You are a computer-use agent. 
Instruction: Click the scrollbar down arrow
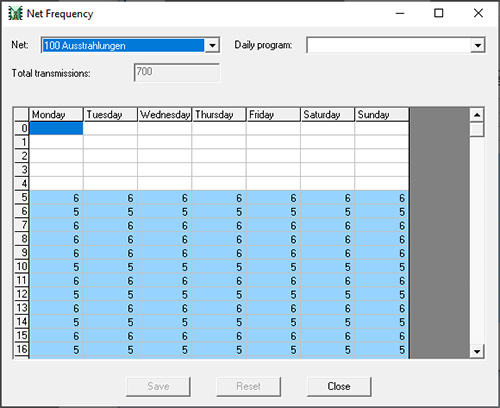(477, 351)
